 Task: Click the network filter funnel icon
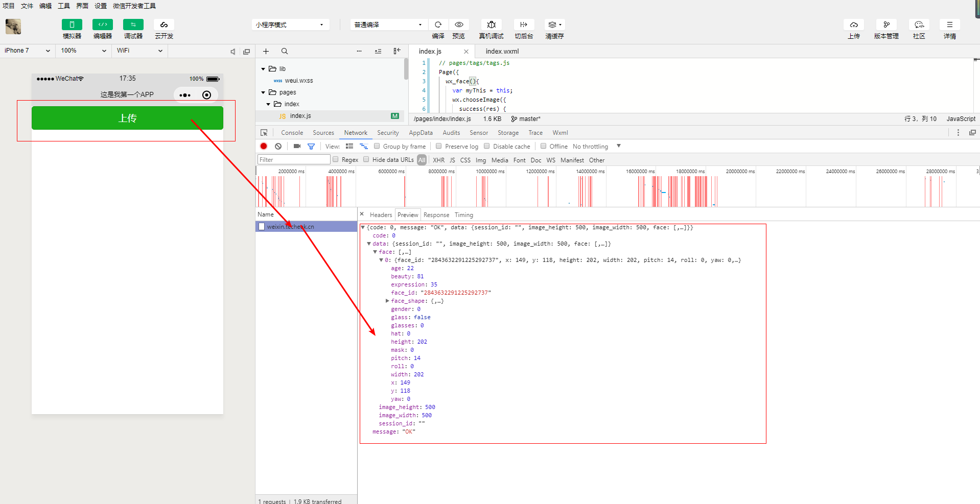click(x=311, y=146)
